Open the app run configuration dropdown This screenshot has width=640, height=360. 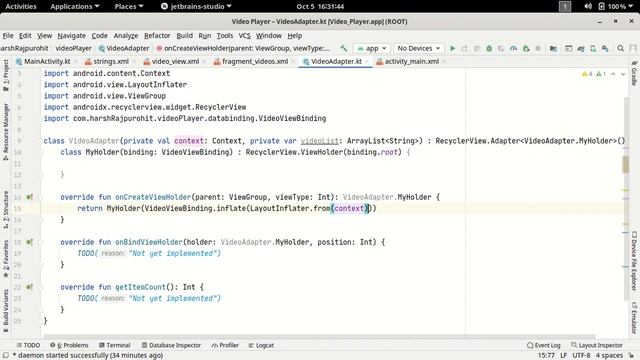[x=371, y=48]
